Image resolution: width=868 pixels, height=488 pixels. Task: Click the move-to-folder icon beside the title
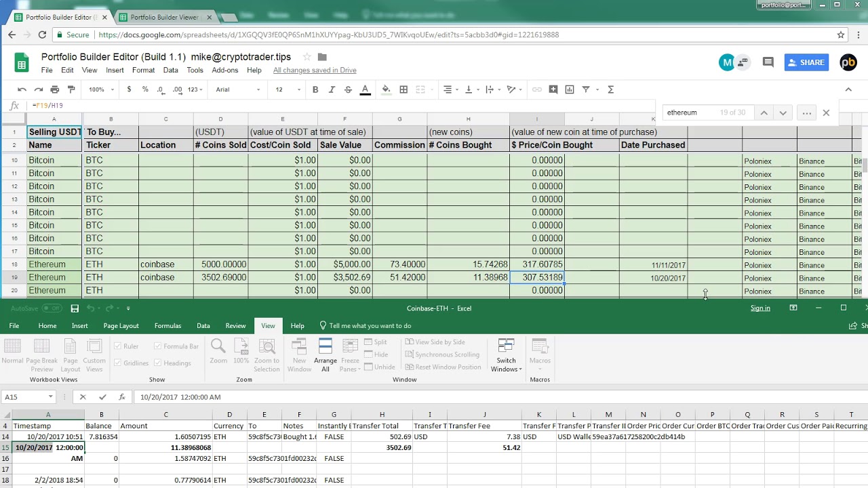[x=322, y=57]
